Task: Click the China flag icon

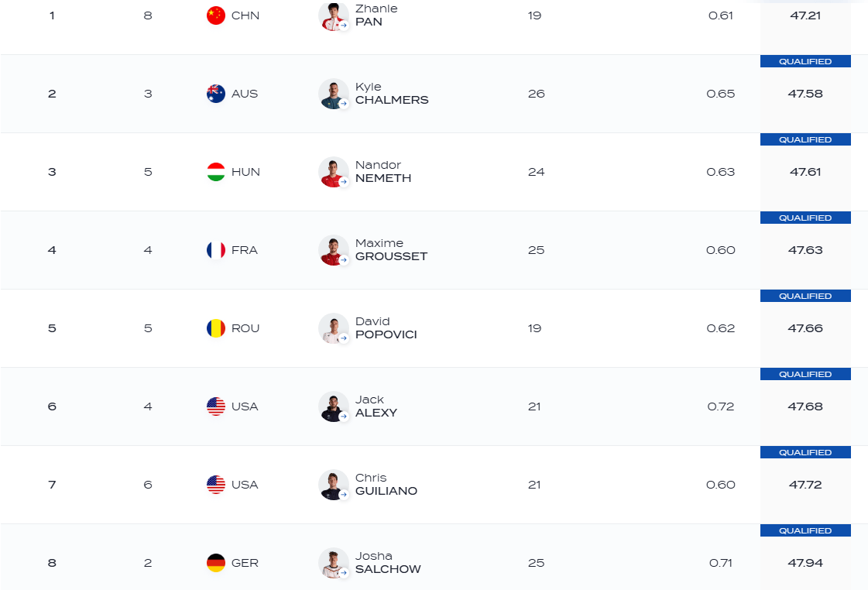Action: (x=216, y=15)
